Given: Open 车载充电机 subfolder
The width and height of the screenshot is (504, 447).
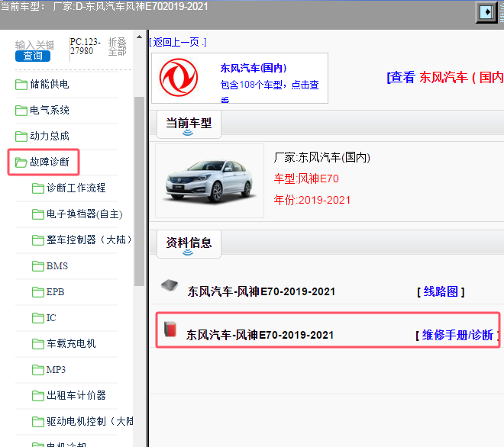Looking at the screenshot, I should pos(71,343).
